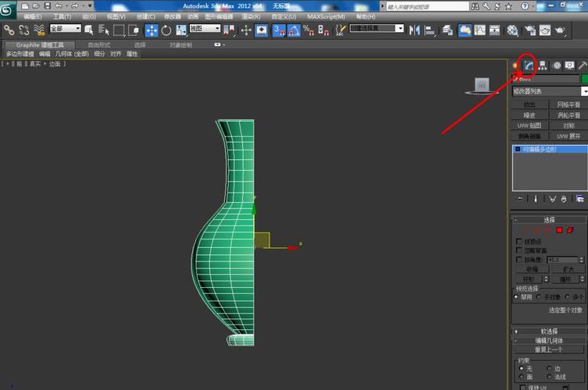Open the Modify panel tab
This screenshot has height=390, width=588.
(528, 66)
